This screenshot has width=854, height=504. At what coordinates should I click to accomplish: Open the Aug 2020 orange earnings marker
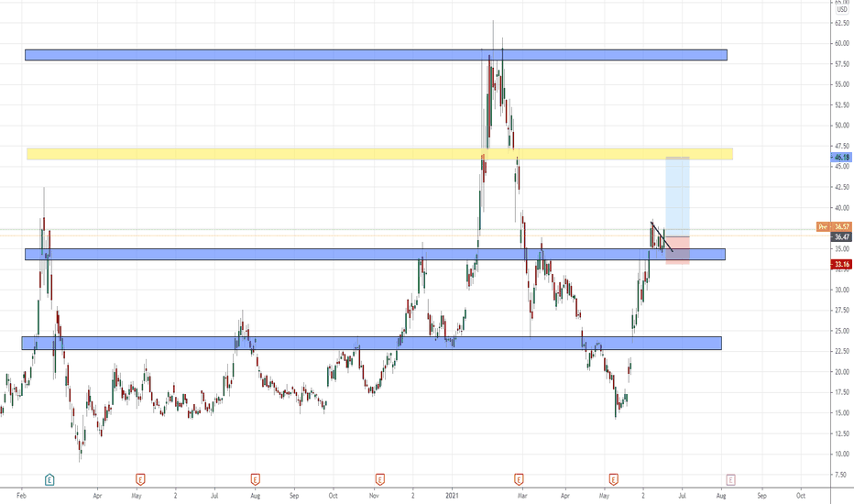pos(255,479)
